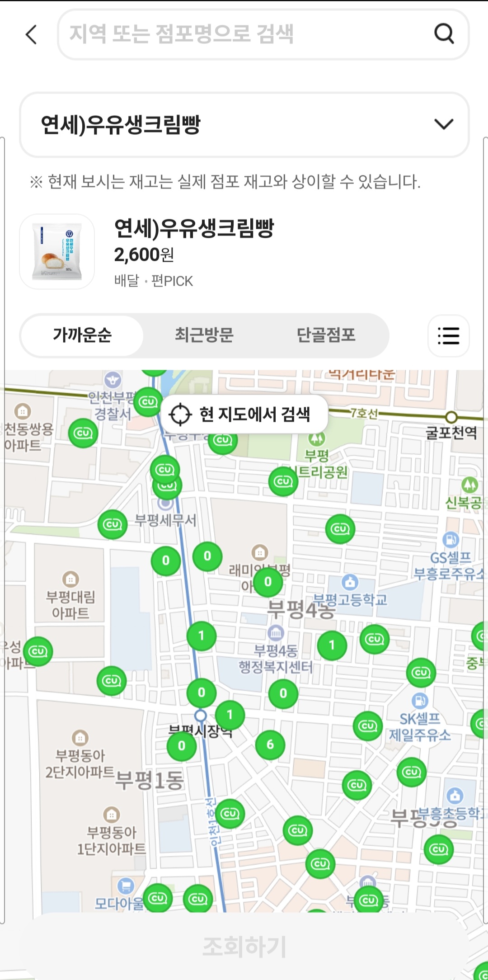Tap the 부평세무서 station dot

(166, 503)
